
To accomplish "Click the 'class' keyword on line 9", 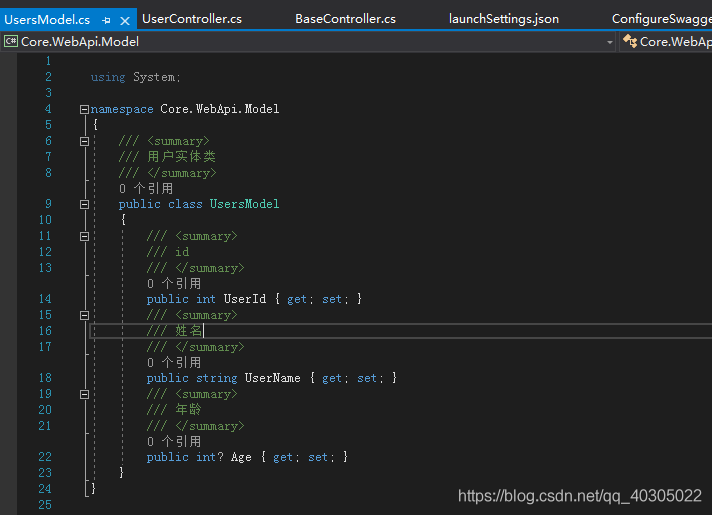I will click(185, 204).
